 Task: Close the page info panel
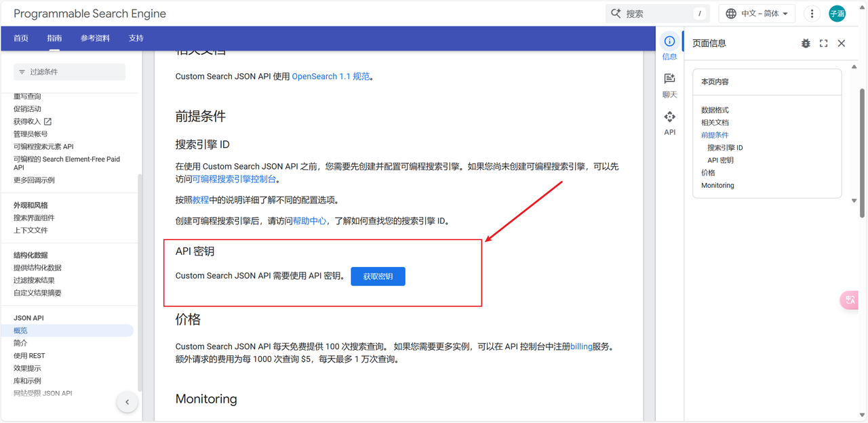pos(842,43)
